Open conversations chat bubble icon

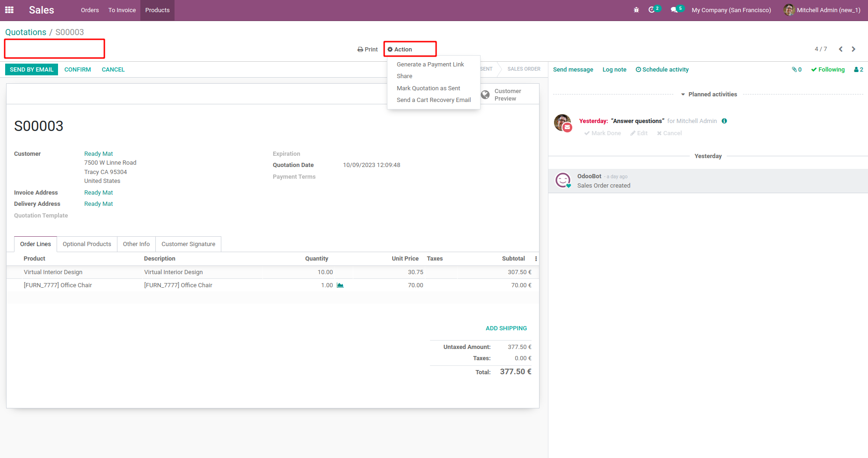tap(674, 10)
